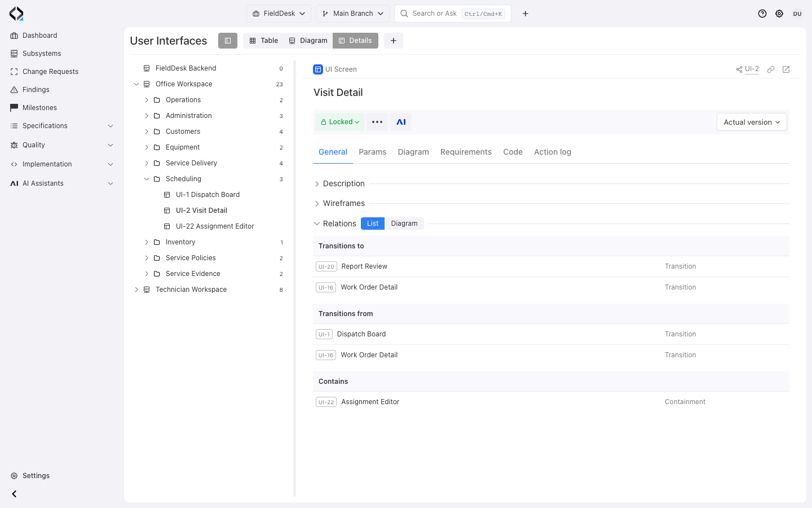This screenshot has height=508, width=812.
Task: Collapse the Office Workspace tree node
Action: point(136,84)
